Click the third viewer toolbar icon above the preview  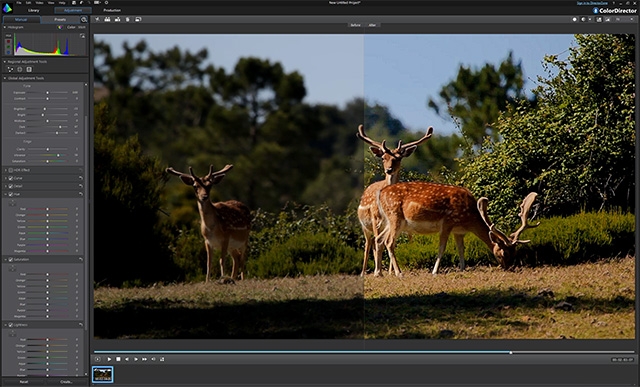pos(117,19)
